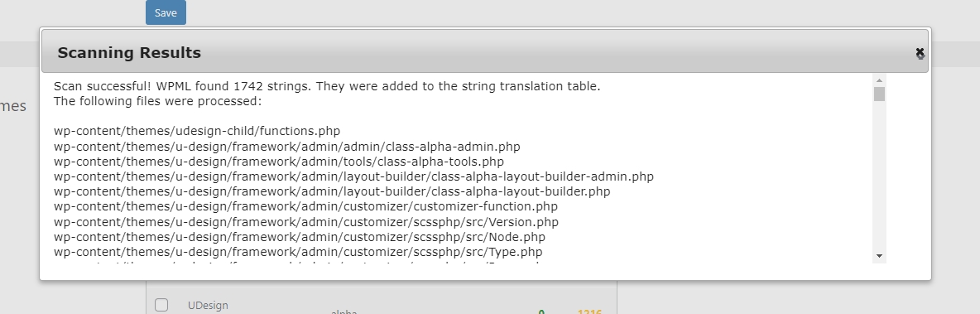This screenshot has width=980, height=314.
Task: Close the Scanning Results dialog
Action: [x=920, y=52]
